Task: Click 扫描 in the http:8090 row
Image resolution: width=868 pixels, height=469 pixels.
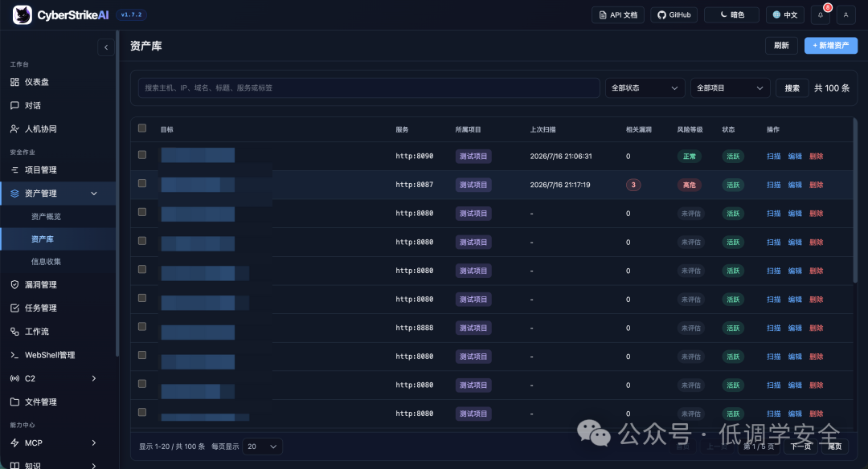Action: click(x=773, y=157)
